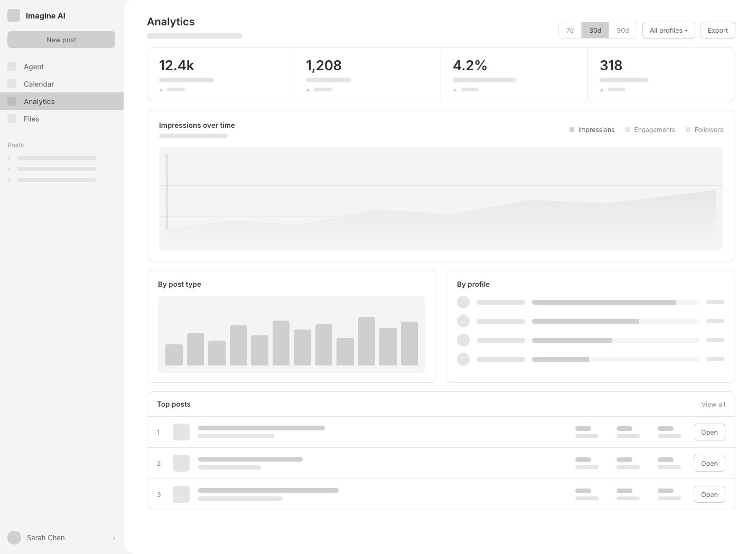This screenshot has height=554, width=756.
Task: Click thumbnail of top post 3
Action: pyautogui.click(x=181, y=494)
